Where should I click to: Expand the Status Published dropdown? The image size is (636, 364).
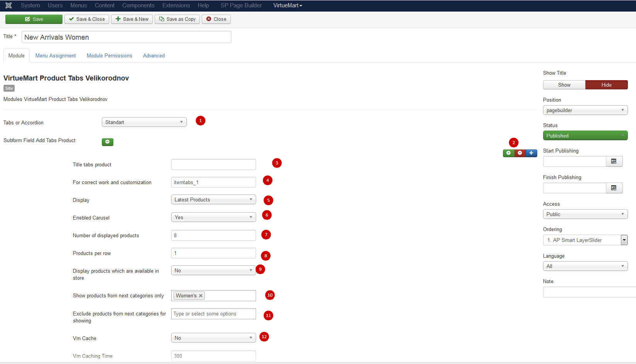[x=585, y=136]
